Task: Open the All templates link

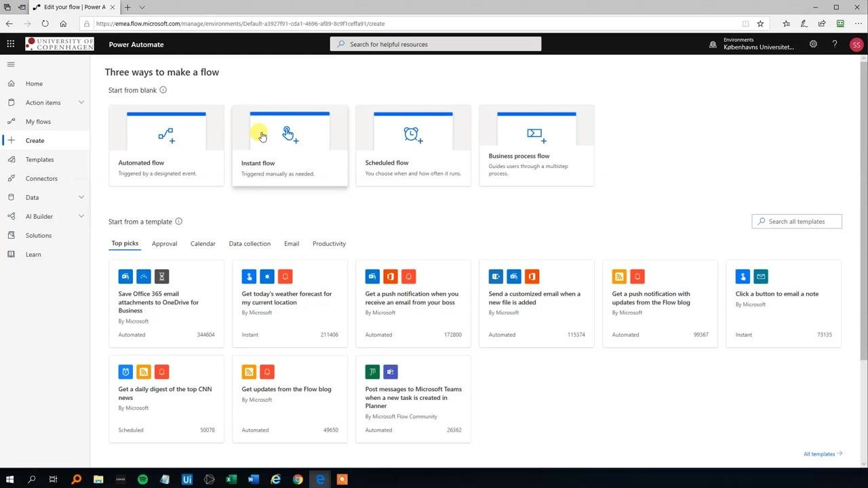Action: click(x=823, y=454)
